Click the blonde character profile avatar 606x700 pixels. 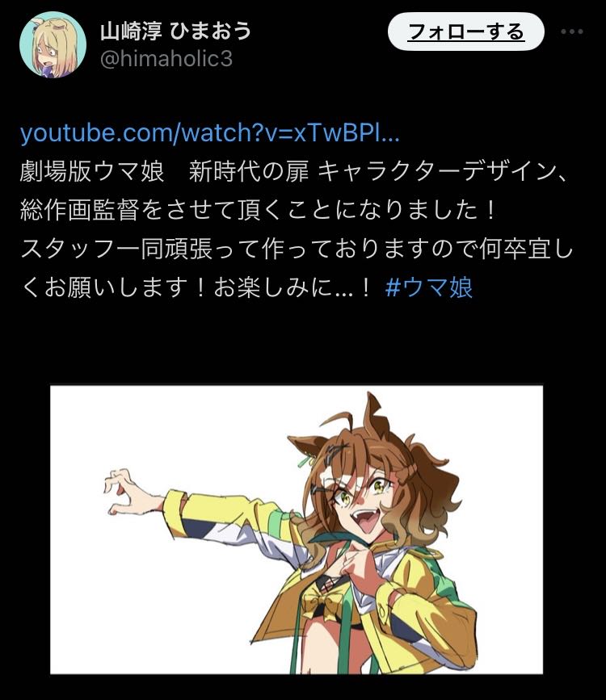[53, 44]
